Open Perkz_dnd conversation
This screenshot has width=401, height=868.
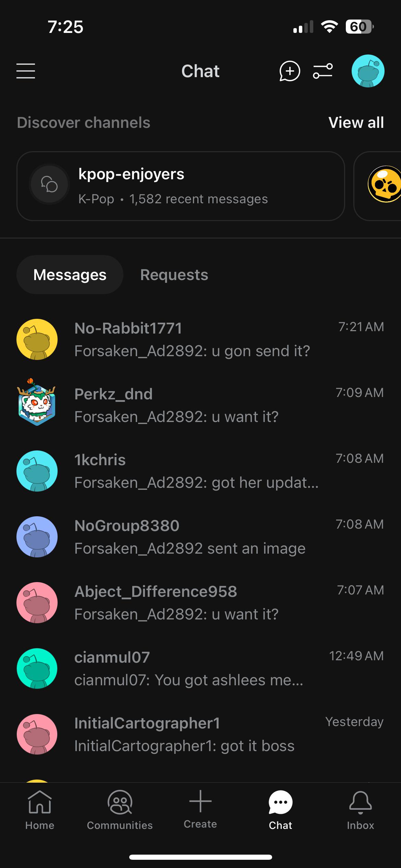200,405
